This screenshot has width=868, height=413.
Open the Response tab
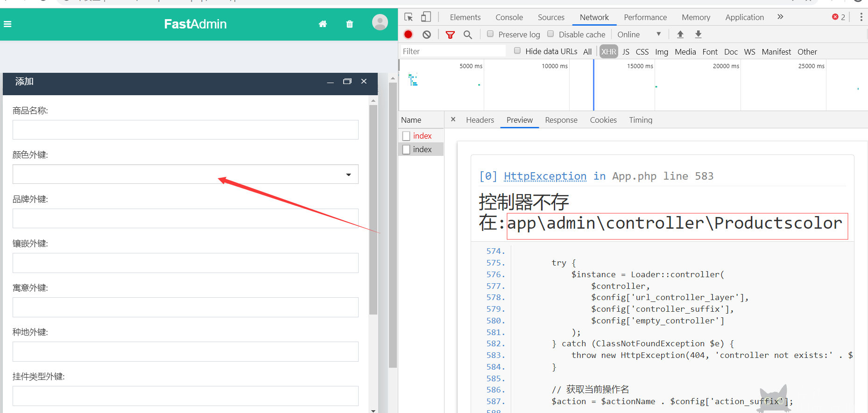pos(561,120)
